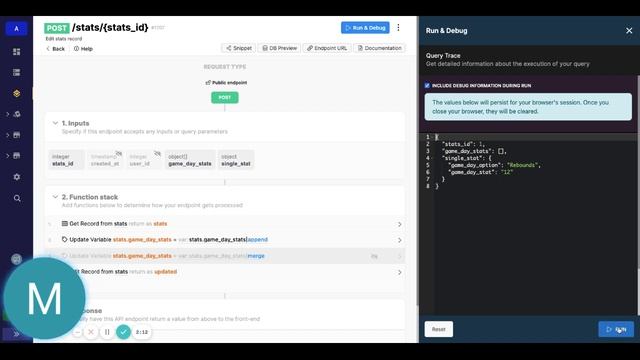The width and height of the screenshot is (640, 360).
Task: Open the Endpoint URL tab
Action: click(327, 48)
